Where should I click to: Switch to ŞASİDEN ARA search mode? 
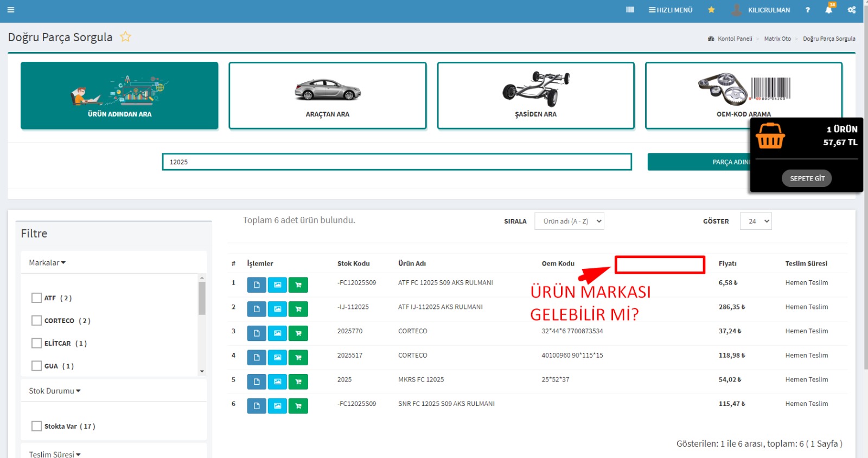point(535,96)
